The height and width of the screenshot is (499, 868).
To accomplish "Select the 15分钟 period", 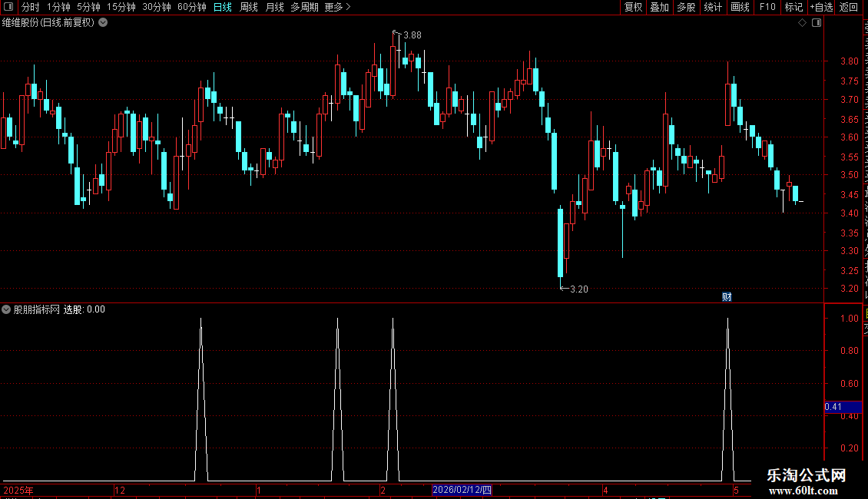I will pyautogui.click(x=121, y=7).
